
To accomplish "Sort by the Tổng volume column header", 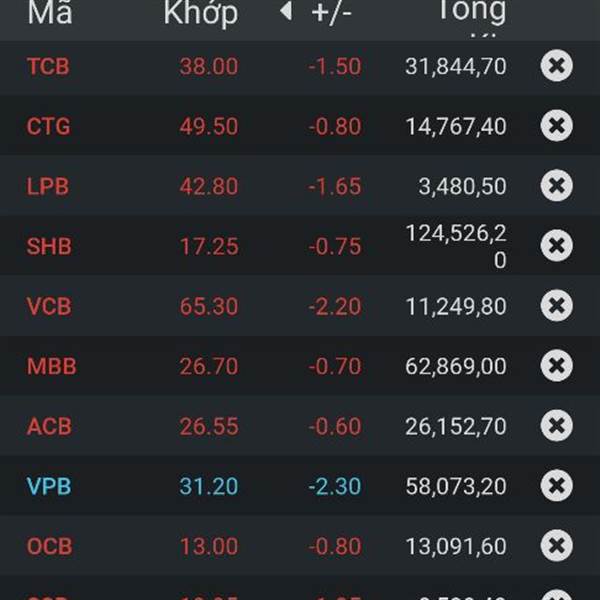I will click(473, 11).
